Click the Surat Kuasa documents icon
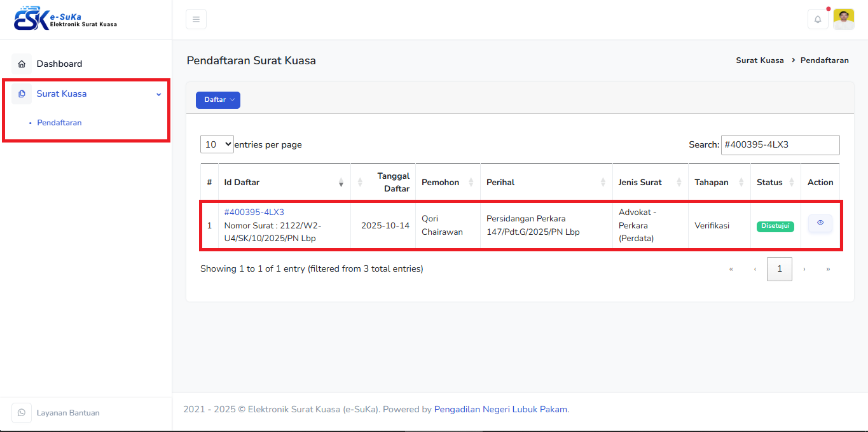Image resolution: width=868 pixels, height=432 pixels. tap(22, 94)
